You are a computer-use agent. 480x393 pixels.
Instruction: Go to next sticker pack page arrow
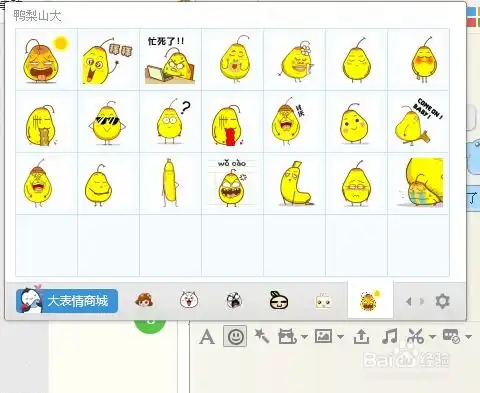(x=422, y=302)
